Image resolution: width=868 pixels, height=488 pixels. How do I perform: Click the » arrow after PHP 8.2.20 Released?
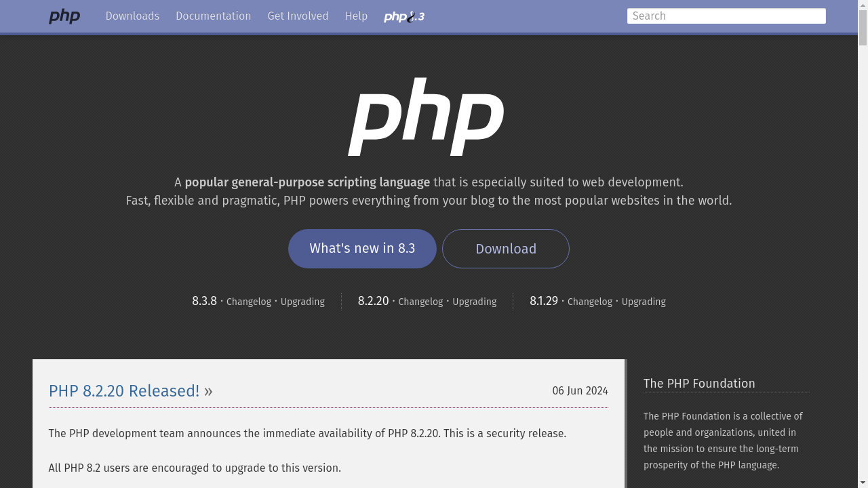click(x=208, y=391)
